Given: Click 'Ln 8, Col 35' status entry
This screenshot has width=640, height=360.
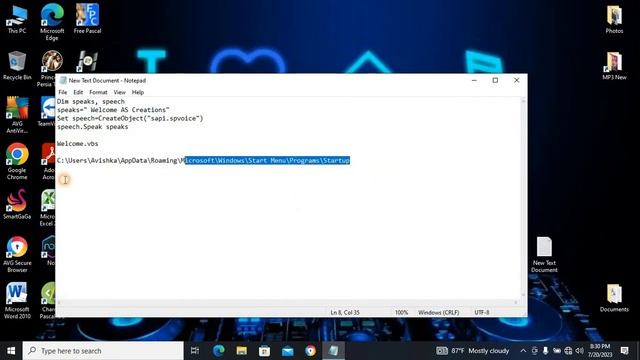Looking at the screenshot, I should [x=345, y=312].
